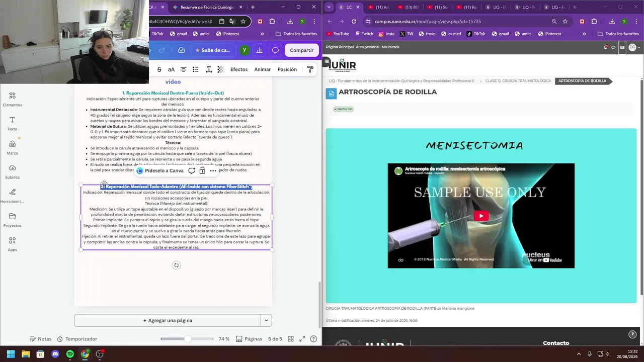Adjust the Canva zoom slider
Viewport: 644px width, 362px height.
(187, 339)
